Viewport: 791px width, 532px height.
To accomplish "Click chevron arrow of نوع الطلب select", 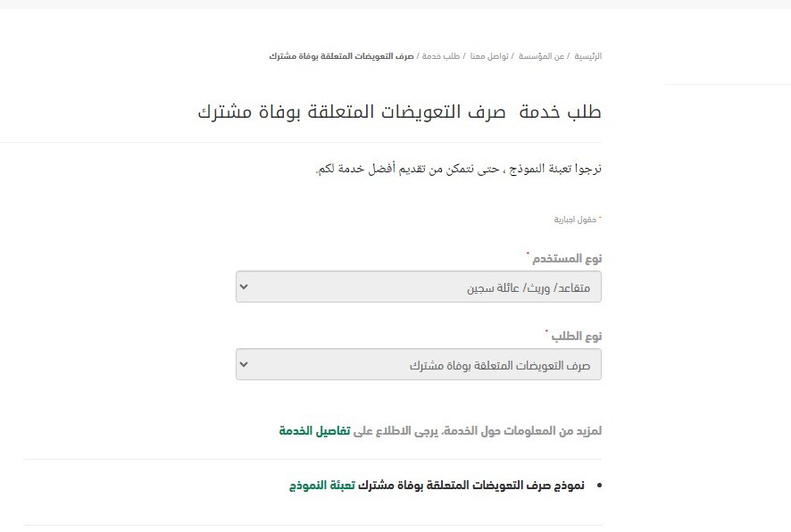I will [244, 364].
